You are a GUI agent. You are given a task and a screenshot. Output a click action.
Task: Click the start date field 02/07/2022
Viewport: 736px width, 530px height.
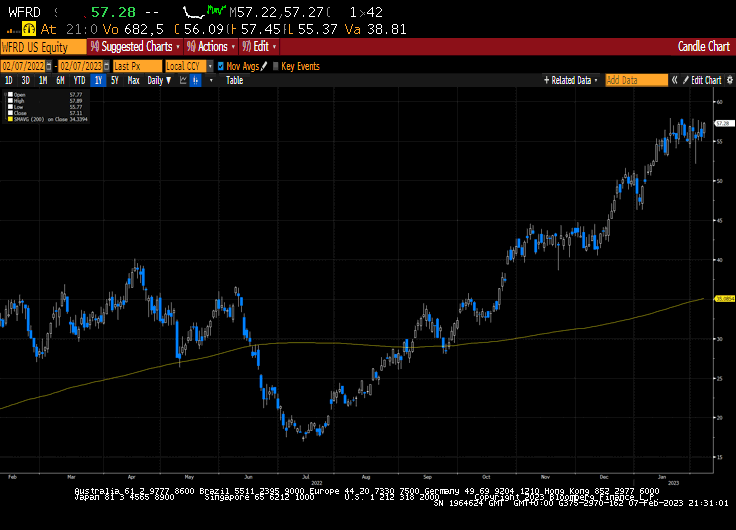[x=23, y=66]
